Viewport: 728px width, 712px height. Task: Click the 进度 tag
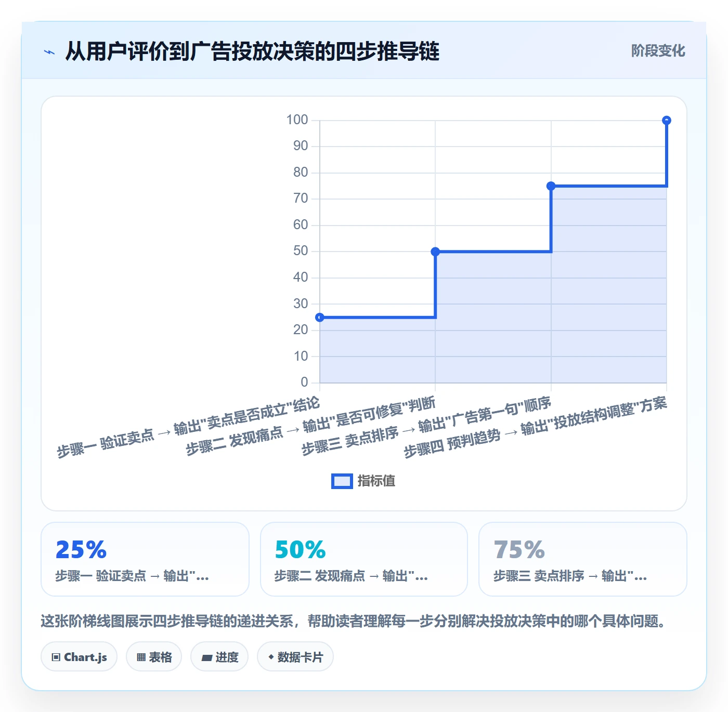point(219,657)
